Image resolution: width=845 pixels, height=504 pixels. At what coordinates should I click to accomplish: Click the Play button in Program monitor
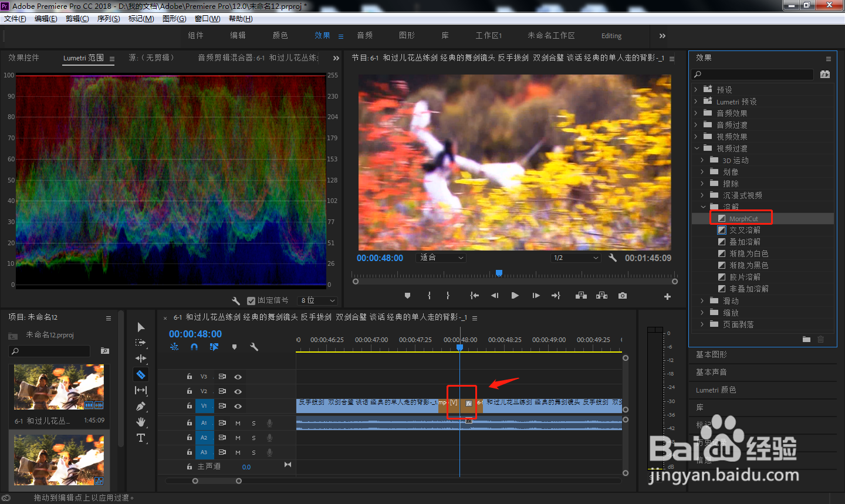coord(515,296)
